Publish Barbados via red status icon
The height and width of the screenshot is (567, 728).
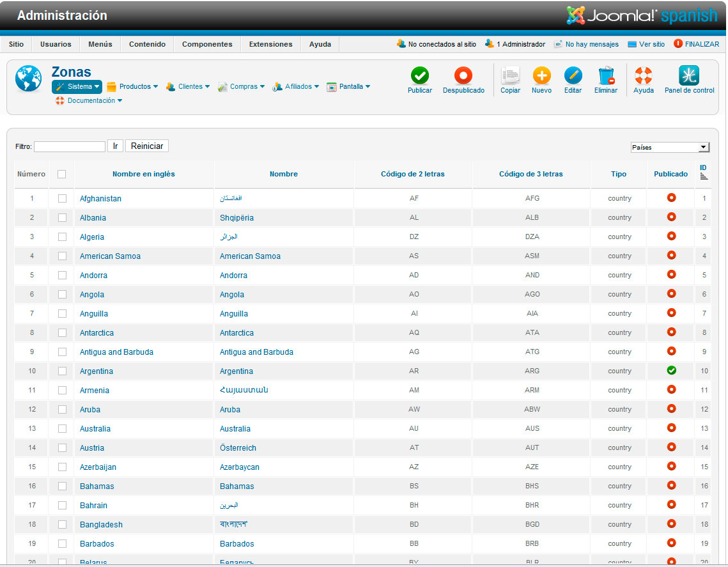pos(671,543)
